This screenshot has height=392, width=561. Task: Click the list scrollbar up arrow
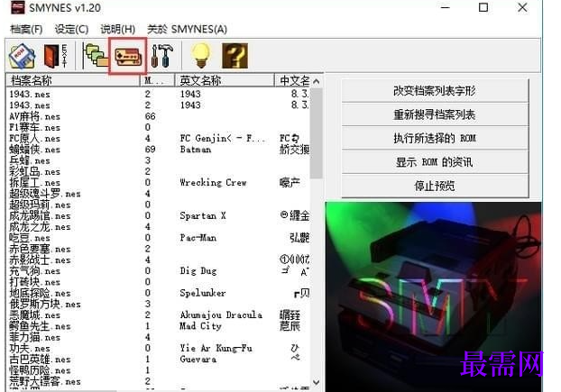[317, 81]
